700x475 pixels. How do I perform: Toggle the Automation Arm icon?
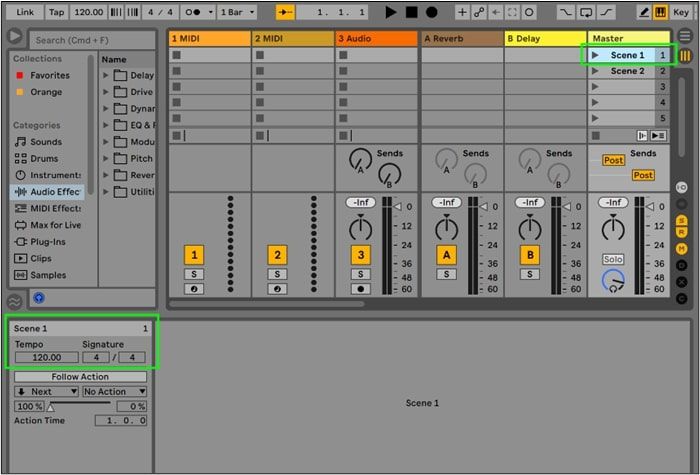click(x=479, y=12)
